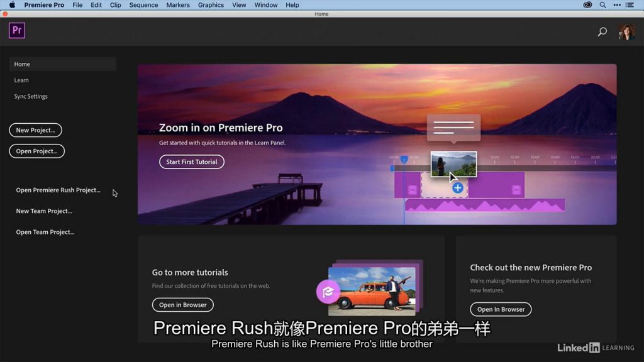
Task: Go to Sync Settings
Action: pos(31,96)
